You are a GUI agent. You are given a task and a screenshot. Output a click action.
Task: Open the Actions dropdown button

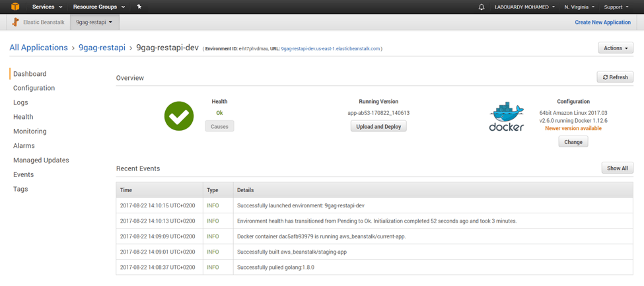click(616, 48)
